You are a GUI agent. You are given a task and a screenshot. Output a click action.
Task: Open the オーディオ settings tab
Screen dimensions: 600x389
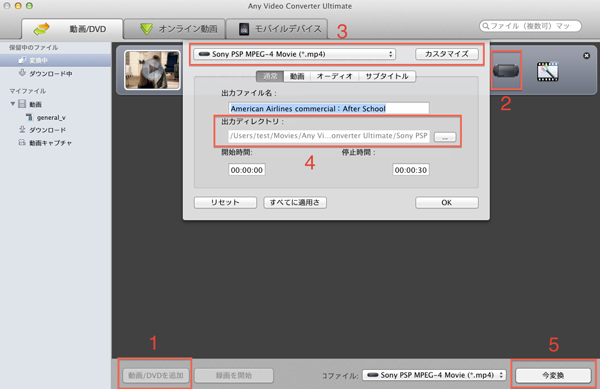pyautogui.click(x=334, y=76)
